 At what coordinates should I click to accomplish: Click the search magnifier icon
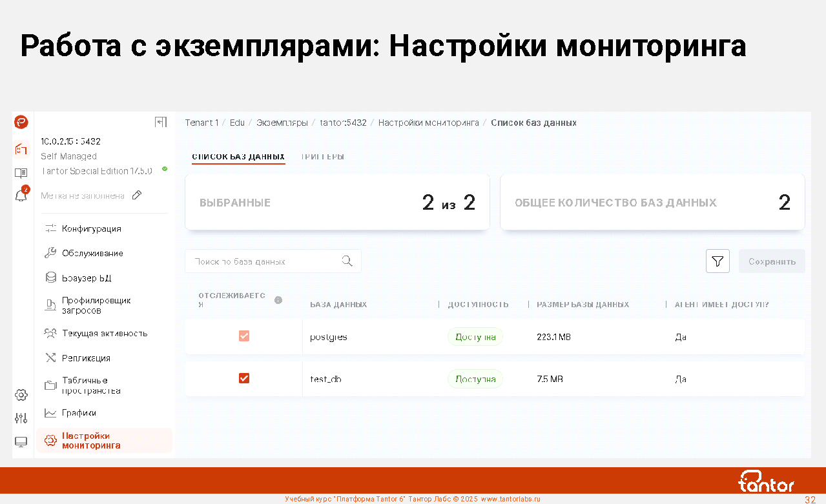click(347, 261)
